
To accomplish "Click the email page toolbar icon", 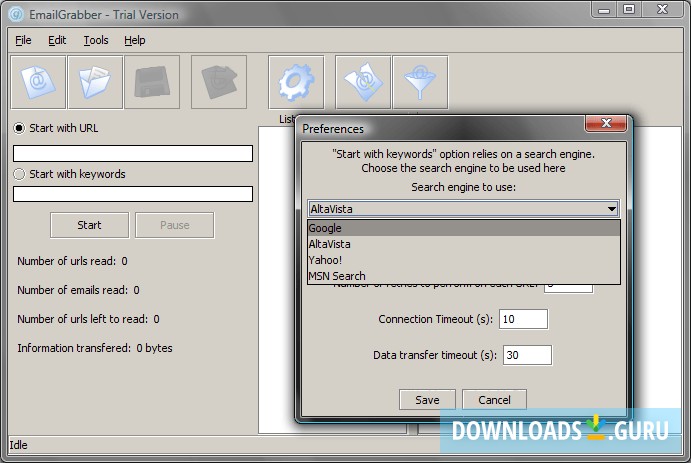I will (x=363, y=82).
